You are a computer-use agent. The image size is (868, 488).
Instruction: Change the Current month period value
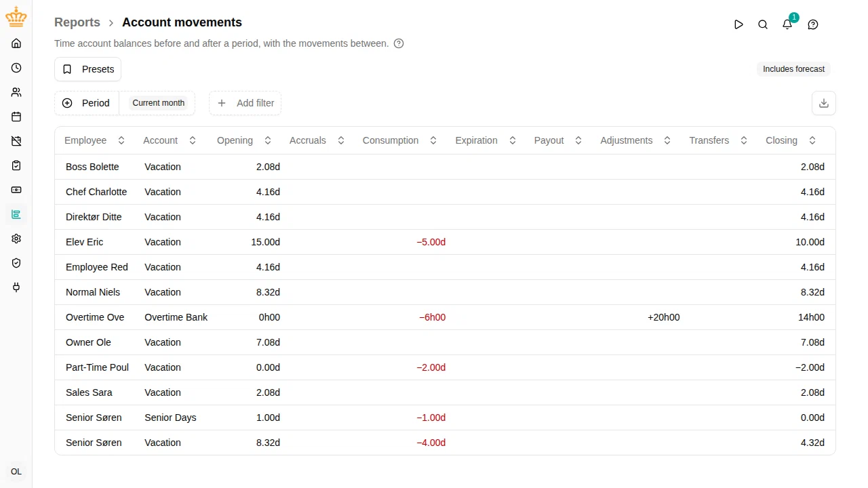[158, 103]
